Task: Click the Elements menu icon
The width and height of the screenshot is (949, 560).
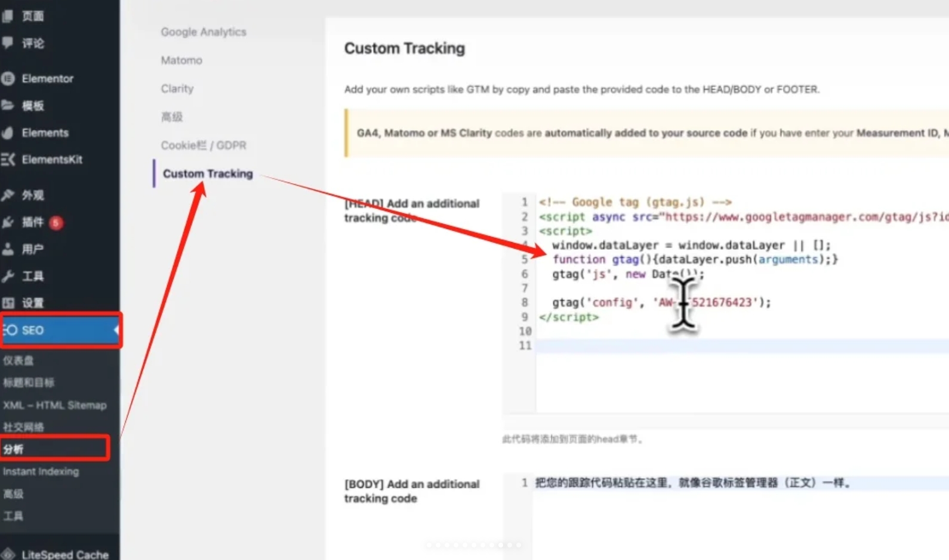Action: 8,133
